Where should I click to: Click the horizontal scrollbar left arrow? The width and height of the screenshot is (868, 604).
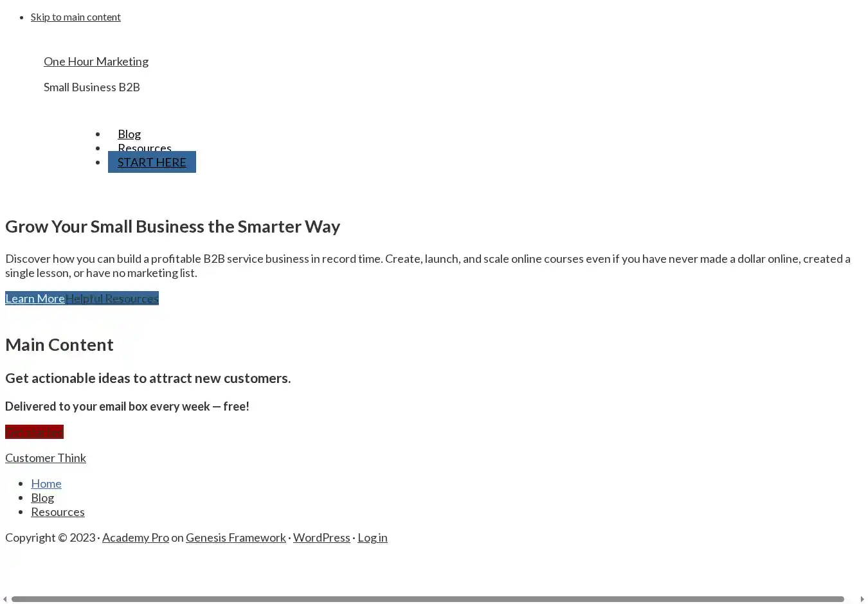(5, 600)
